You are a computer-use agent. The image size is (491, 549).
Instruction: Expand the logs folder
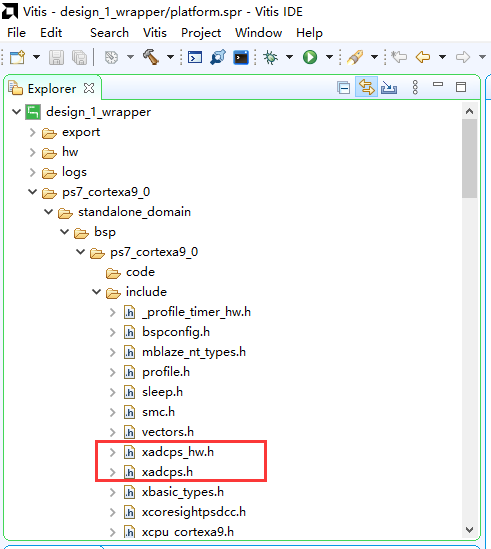point(33,172)
